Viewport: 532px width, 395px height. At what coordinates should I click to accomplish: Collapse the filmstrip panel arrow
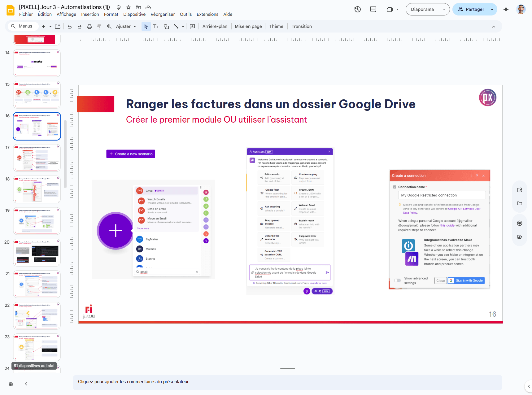(x=26, y=384)
